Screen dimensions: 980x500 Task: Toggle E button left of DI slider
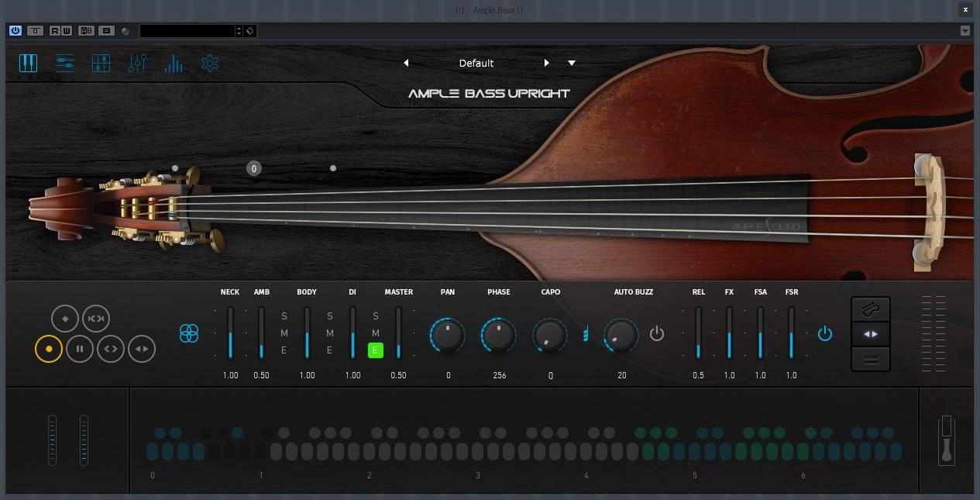point(330,350)
